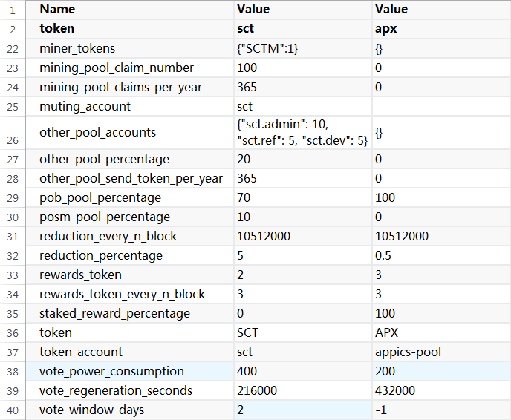Select the 'miner_tokens' cell
This screenshot has width=511, height=420.
coord(130,49)
